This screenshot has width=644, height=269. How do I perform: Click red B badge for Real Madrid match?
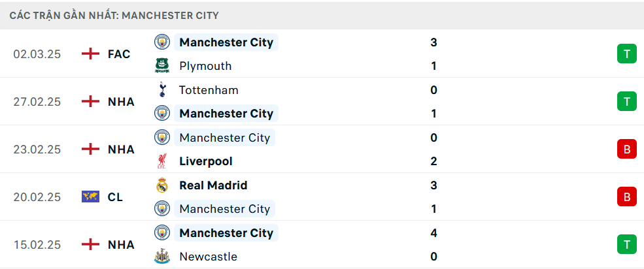pos(626,197)
